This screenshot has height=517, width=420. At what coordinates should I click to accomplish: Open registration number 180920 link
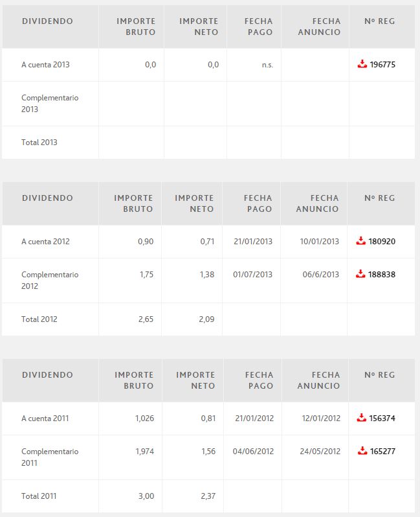382,242
